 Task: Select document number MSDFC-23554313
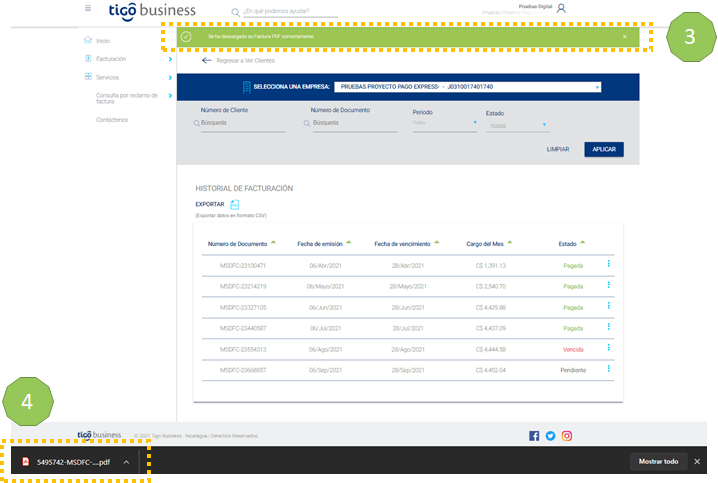(243, 349)
